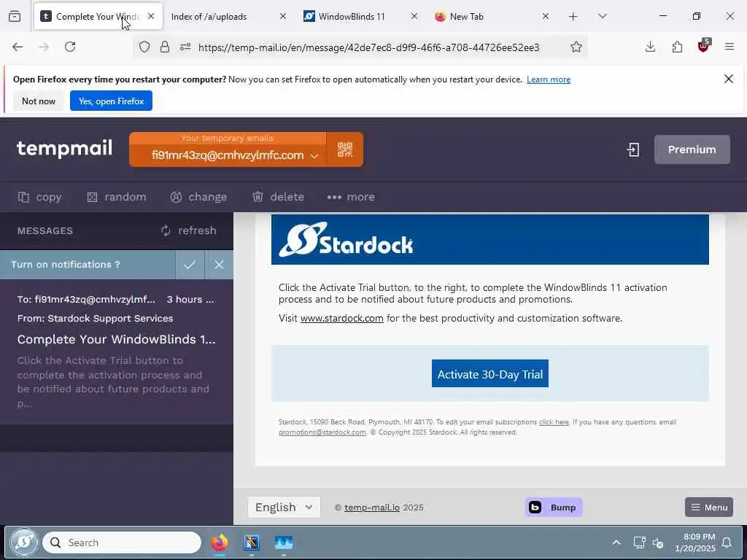
Task: Open the Learn more link
Action: coord(549,79)
